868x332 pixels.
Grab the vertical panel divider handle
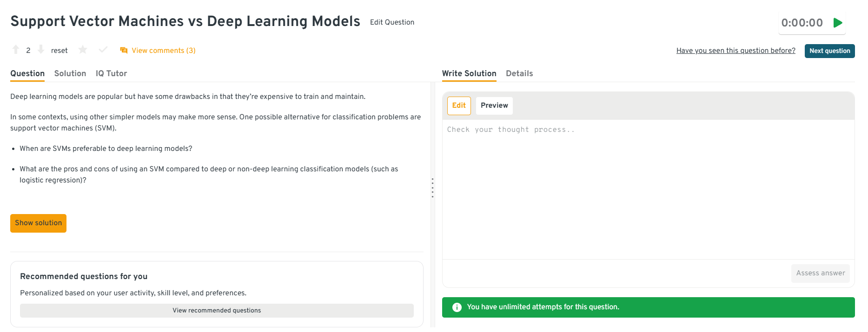[x=432, y=188]
